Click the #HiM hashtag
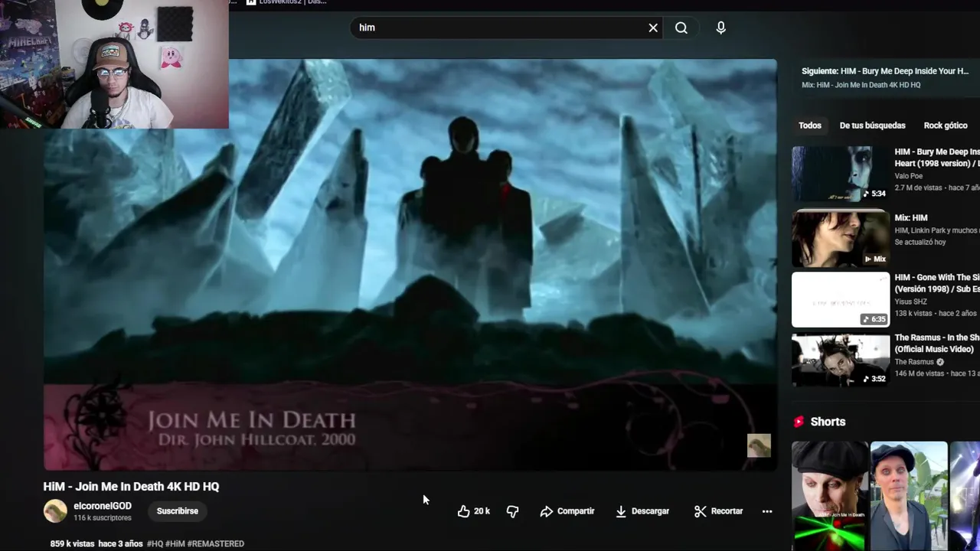The image size is (980, 551). click(175, 544)
